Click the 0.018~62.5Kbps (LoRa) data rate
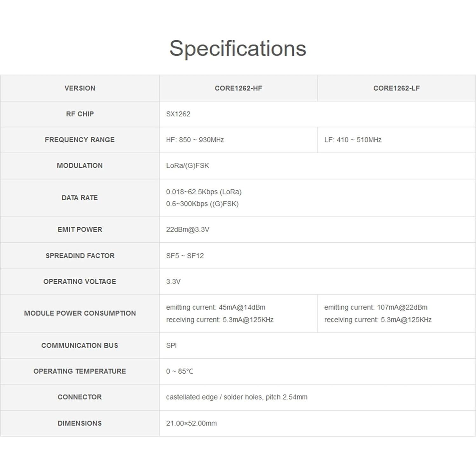The width and height of the screenshot is (476, 476). 204,192
